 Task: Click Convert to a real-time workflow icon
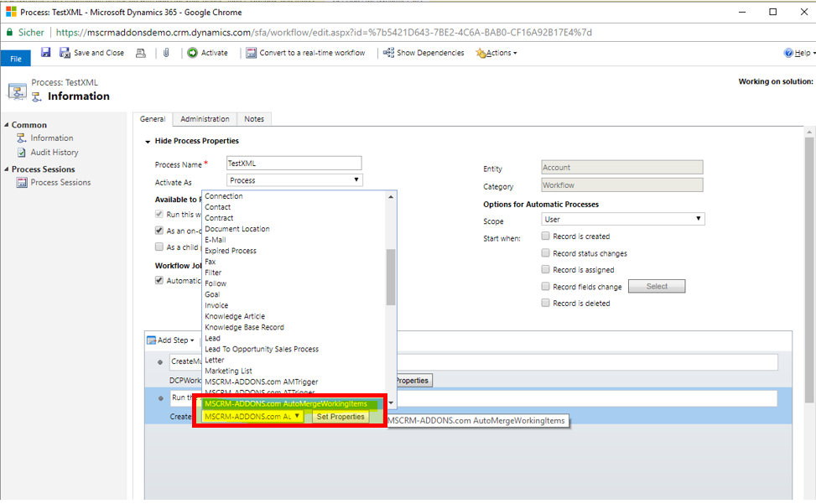(x=252, y=53)
